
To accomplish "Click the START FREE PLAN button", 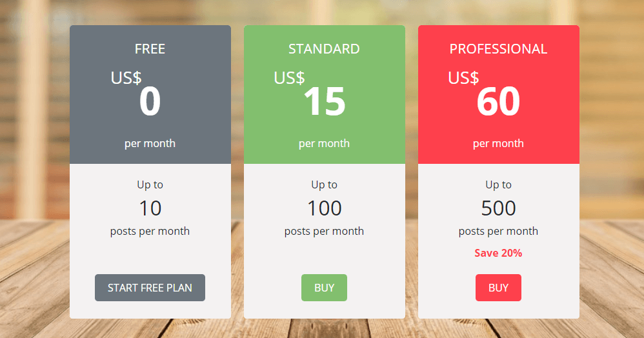I will coord(150,288).
